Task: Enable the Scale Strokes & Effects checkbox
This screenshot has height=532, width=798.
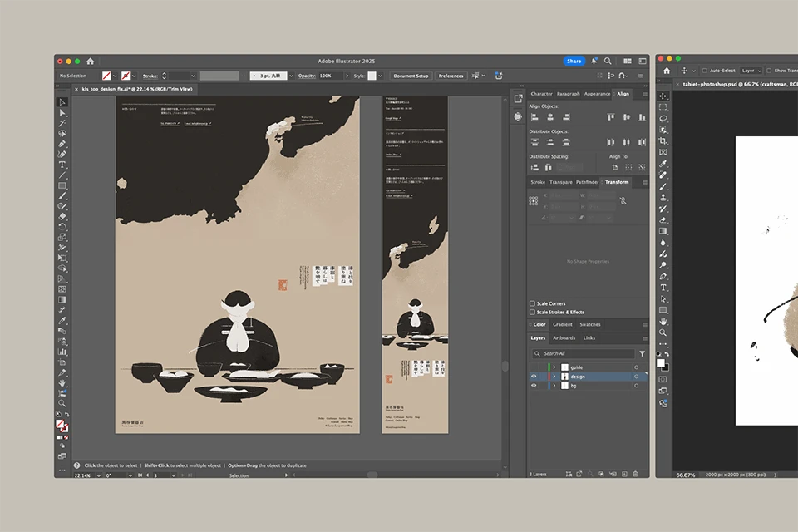Action: [x=532, y=312]
